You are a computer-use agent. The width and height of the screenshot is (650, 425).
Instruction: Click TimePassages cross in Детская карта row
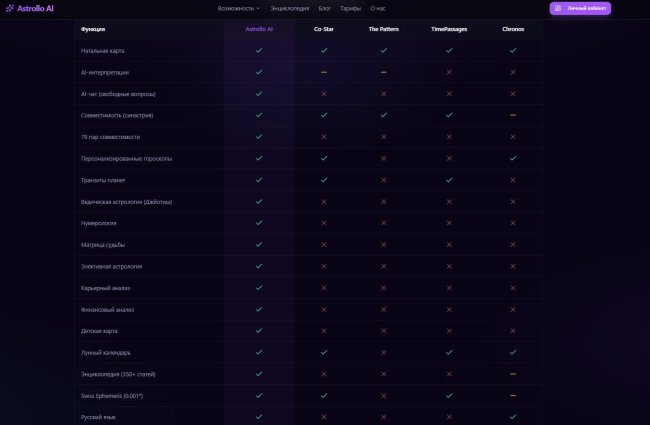[449, 331]
